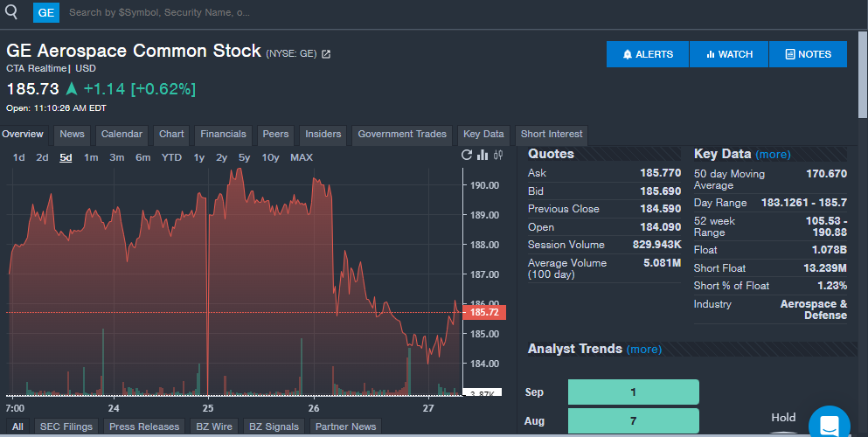868x437 pixels.
Task: Open Key Data (more) link
Action: (773, 155)
